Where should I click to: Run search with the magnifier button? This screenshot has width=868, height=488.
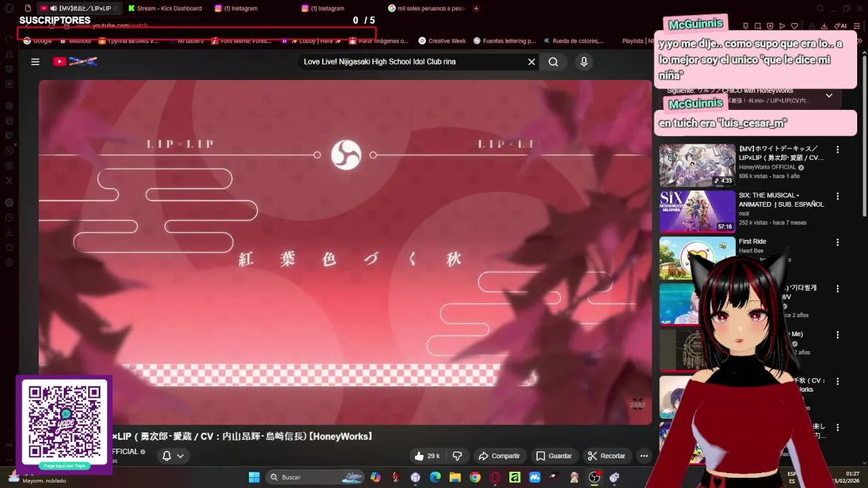(x=553, y=62)
